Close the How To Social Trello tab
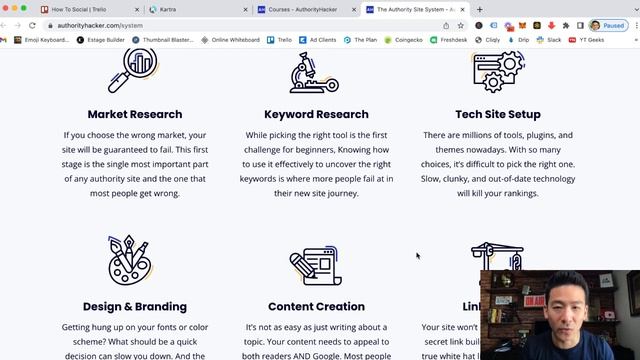The image size is (640, 360). tap(137, 9)
